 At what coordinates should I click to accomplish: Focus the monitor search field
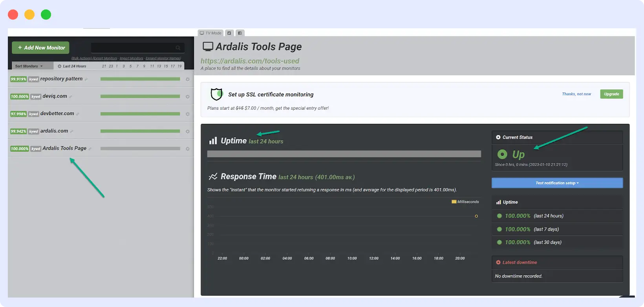tap(137, 48)
